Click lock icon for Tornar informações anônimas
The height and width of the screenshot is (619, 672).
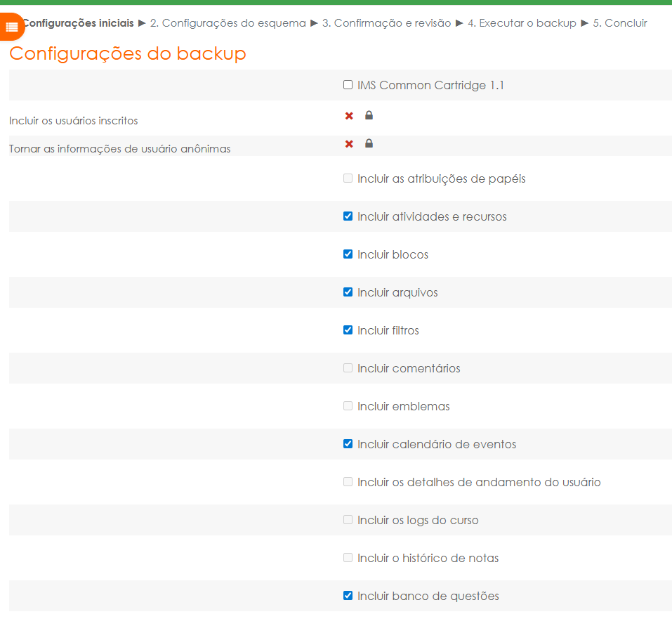tap(369, 143)
